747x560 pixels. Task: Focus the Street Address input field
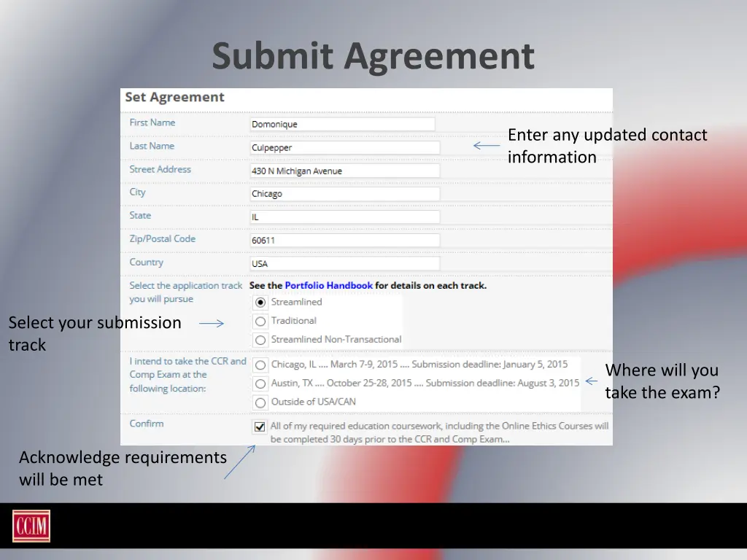click(345, 171)
